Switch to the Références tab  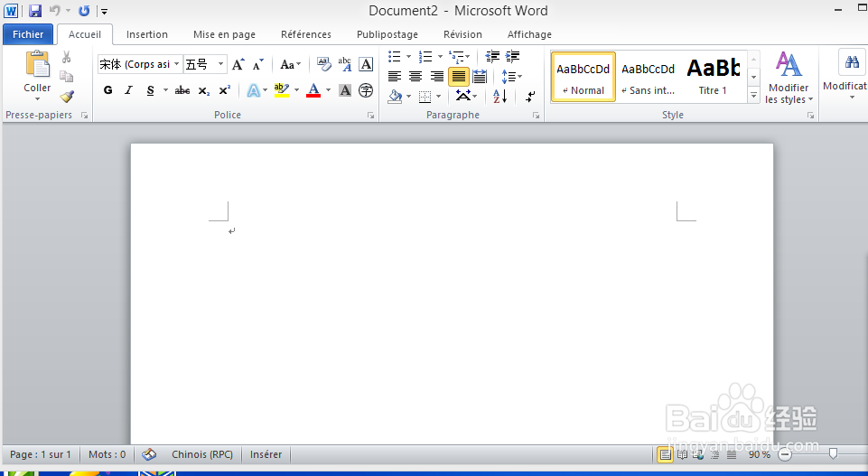(x=305, y=34)
